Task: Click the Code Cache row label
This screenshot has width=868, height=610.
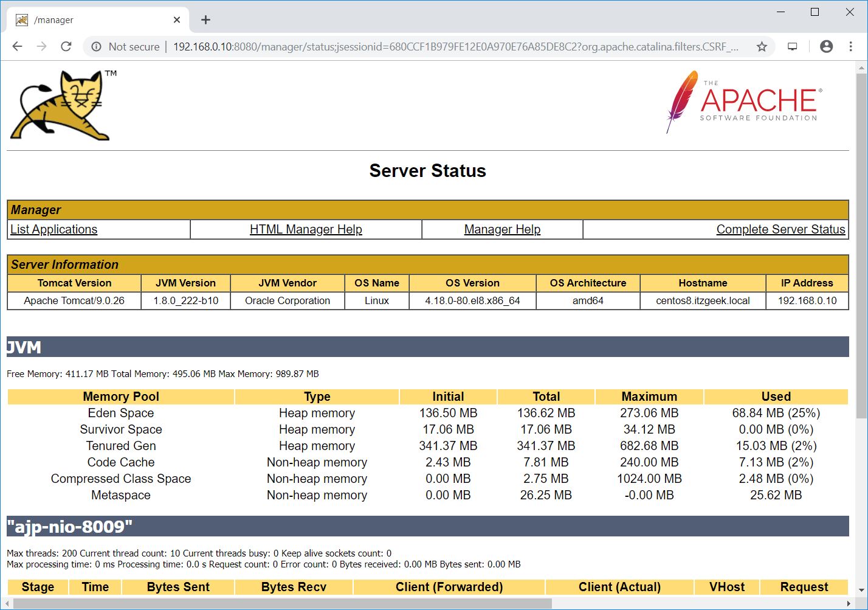Action: coord(121,462)
